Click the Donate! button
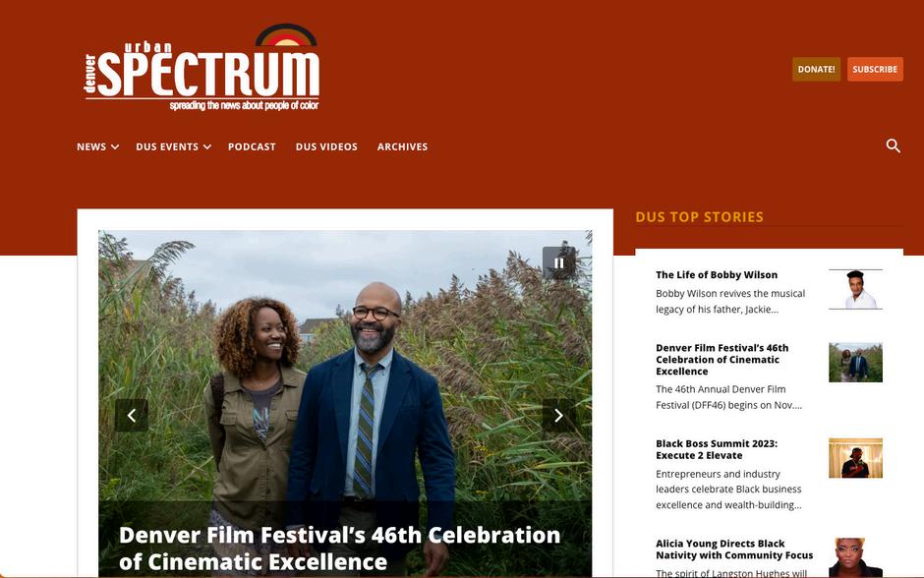 coord(816,69)
